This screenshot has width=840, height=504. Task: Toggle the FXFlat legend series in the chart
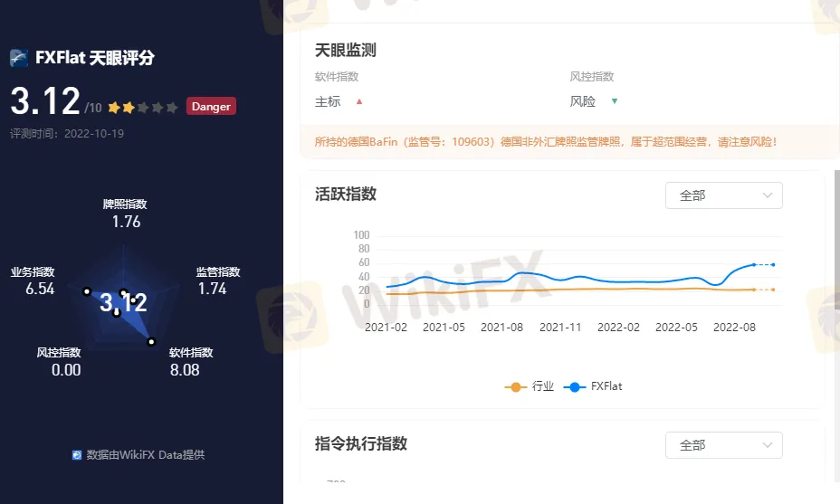tap(593, 386)
